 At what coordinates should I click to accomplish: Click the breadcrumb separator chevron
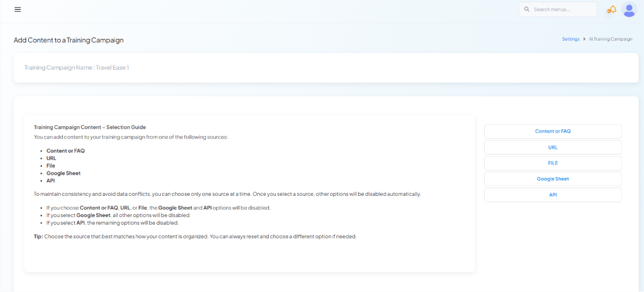(584, 39)
